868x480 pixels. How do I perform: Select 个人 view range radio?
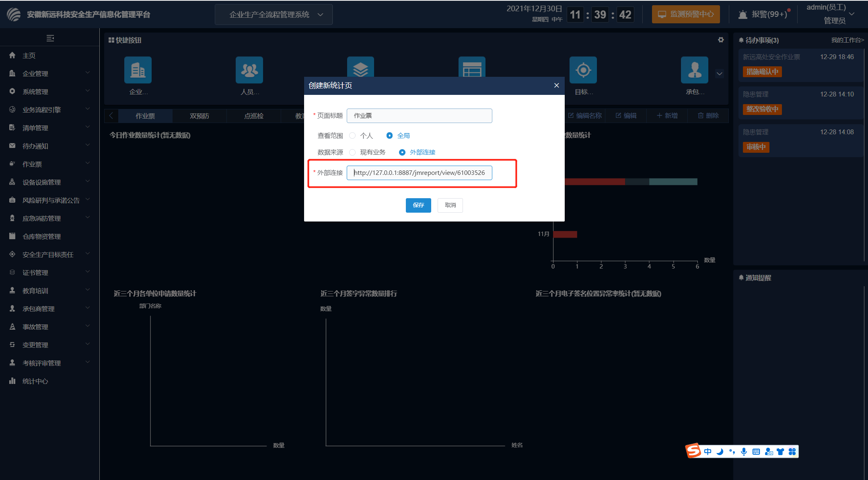click(352, 135)
